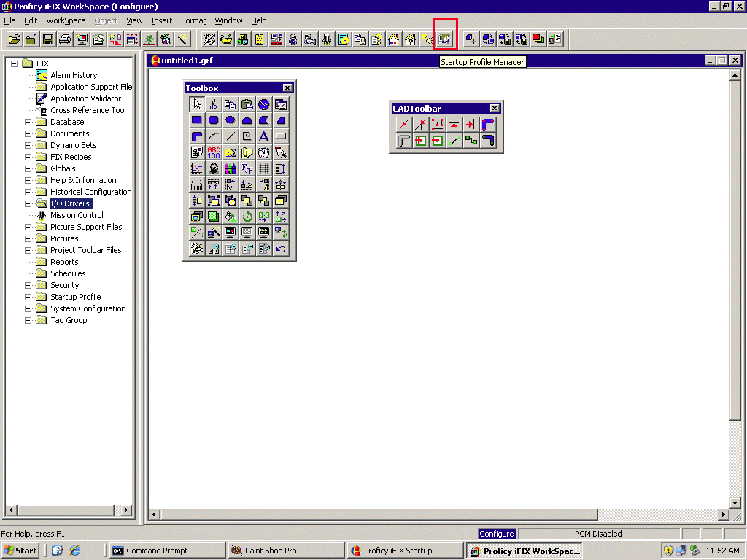
Task: Click the crayons color tool in Toolbox
Action: (x=230, y=168)
